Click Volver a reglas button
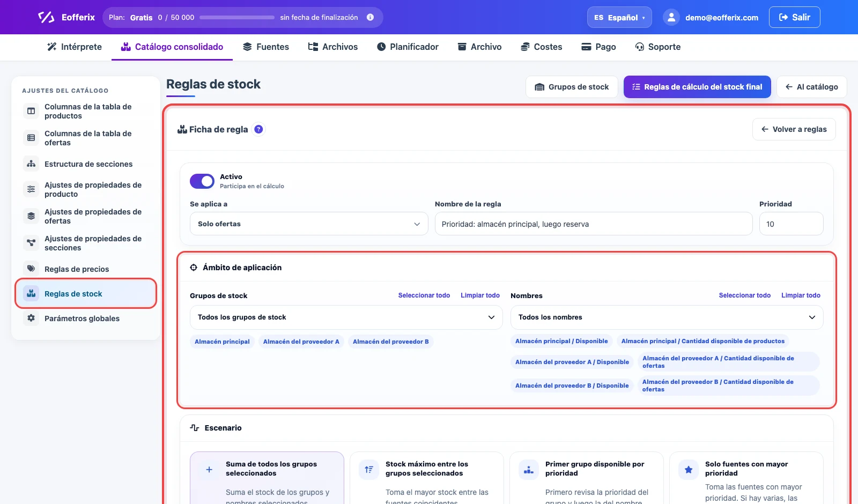This screenshot has height=504, width=858. click(x=794, y=129)
